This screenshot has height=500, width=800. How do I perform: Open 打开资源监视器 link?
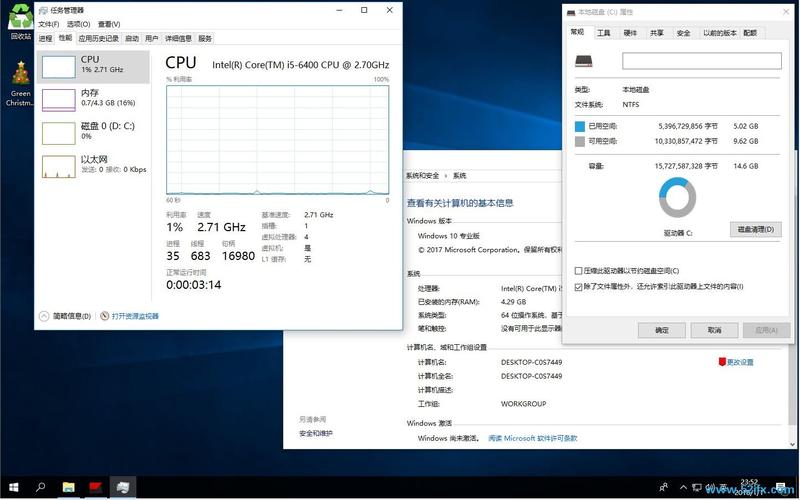[135, 316]
